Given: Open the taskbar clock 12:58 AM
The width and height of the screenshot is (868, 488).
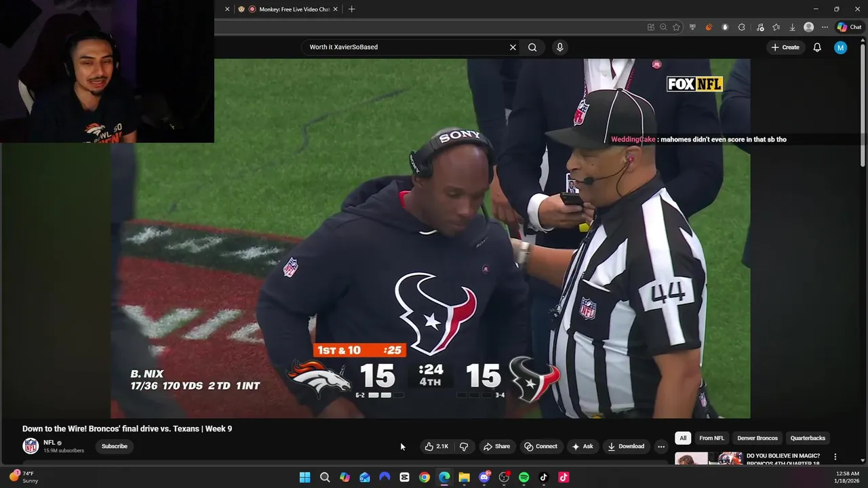Looking at the screenshot, I should (x=848, y=477).
